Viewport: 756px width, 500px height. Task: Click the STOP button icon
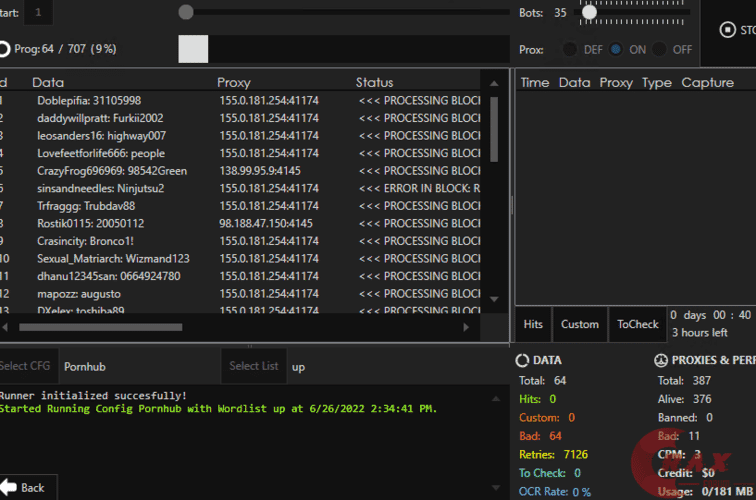tap(727, 29)
